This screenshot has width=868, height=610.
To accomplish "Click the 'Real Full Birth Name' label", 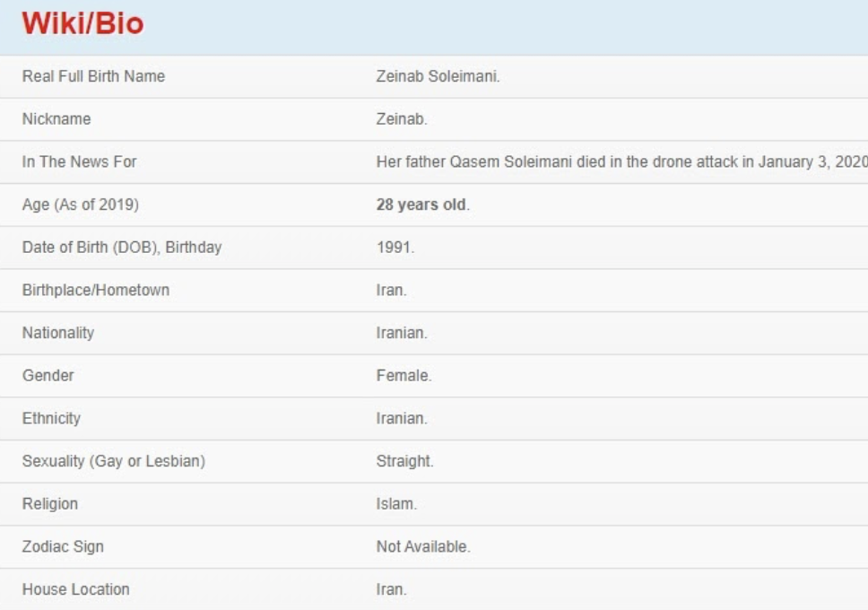I will [93, 76].
